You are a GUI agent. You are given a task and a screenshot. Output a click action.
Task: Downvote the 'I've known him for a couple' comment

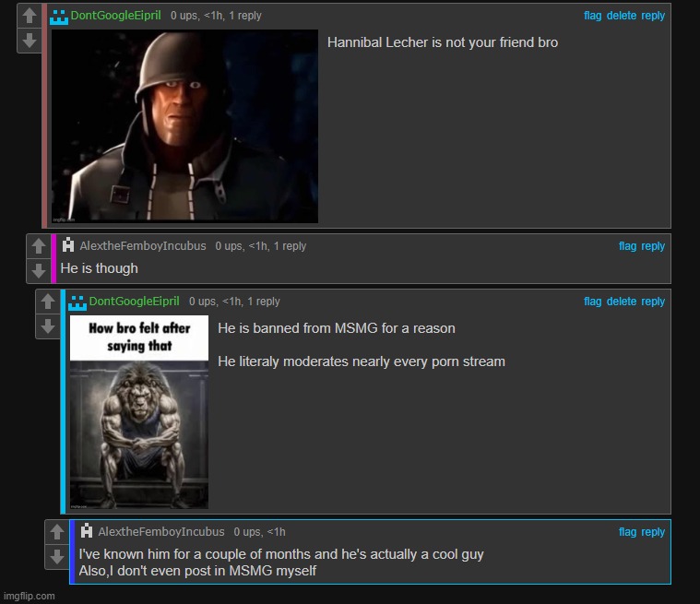(57, 557)
